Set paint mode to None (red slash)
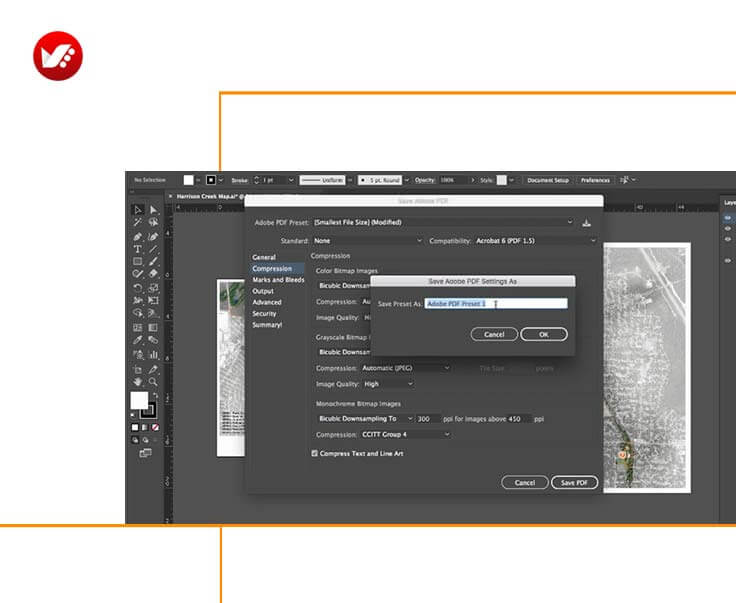 click(x=155, y=427)
